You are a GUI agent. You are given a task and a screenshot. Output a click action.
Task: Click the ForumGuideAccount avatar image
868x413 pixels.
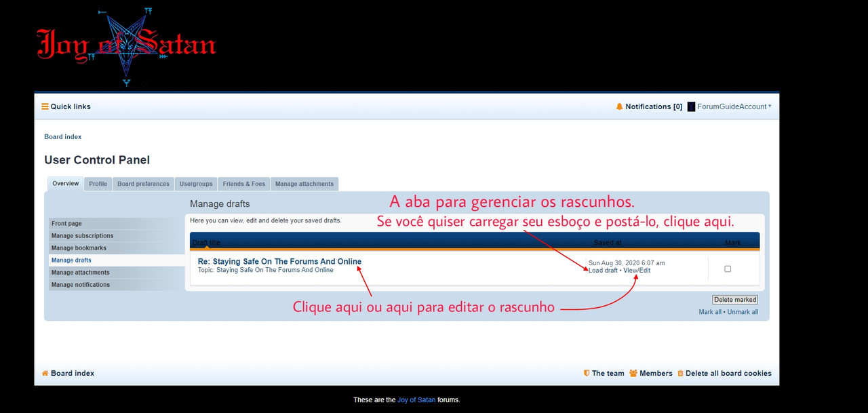pyautogui.click(x=691, y=106)
